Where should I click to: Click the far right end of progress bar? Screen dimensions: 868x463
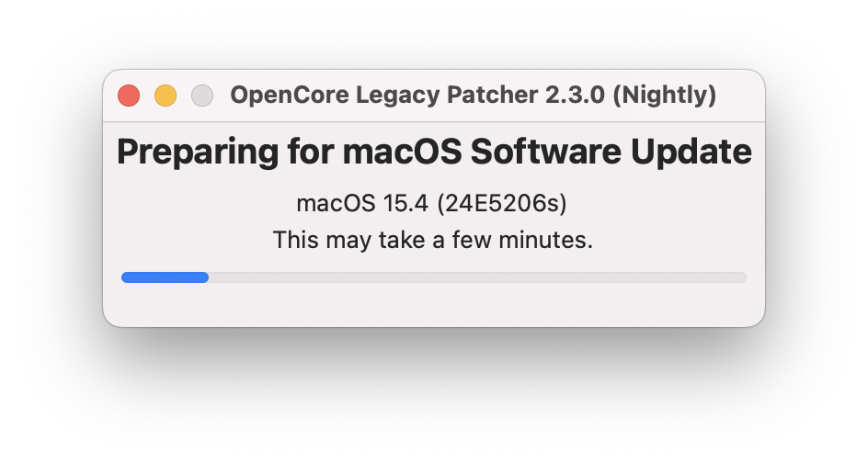tap(742, 277)
